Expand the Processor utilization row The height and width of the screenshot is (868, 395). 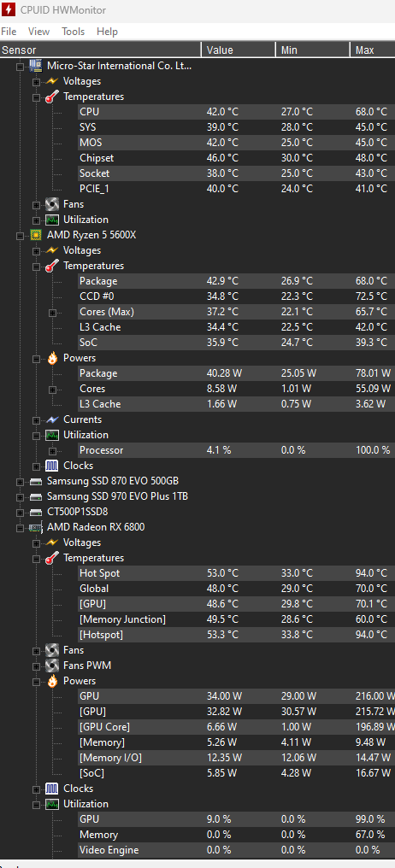click(x=53, y=450)
